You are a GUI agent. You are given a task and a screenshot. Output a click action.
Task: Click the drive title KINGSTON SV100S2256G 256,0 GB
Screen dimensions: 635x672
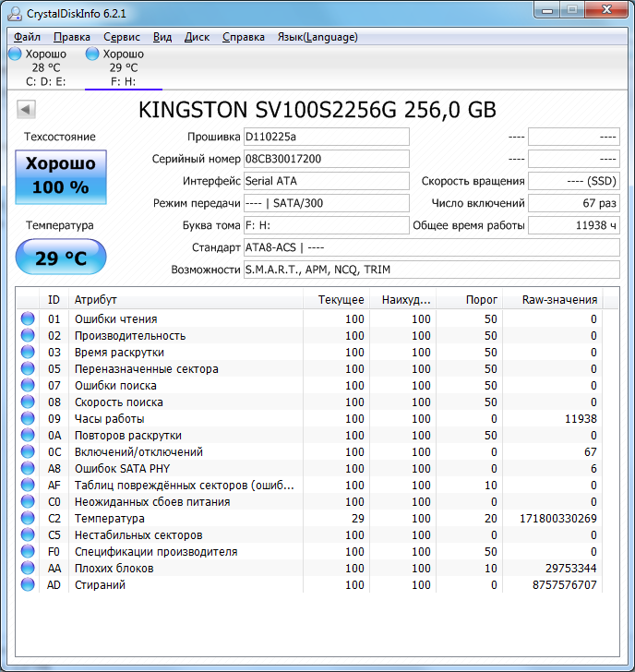coord(317,110)
